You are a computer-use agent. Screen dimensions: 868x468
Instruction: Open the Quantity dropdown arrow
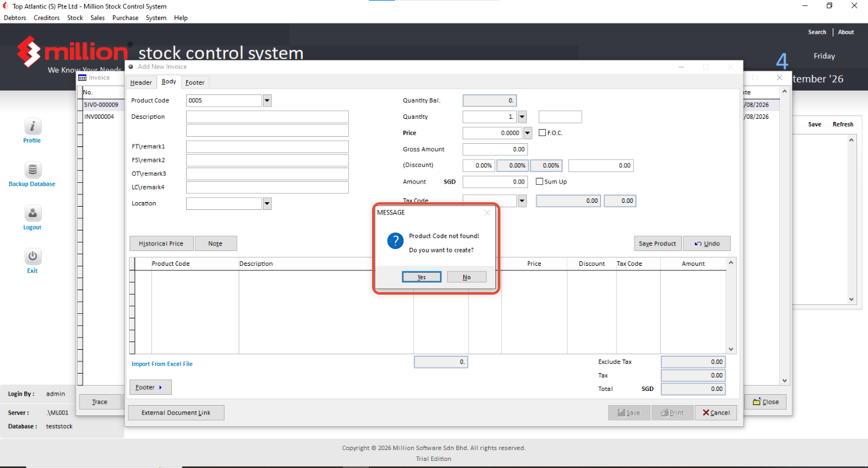tap(522, 117)
